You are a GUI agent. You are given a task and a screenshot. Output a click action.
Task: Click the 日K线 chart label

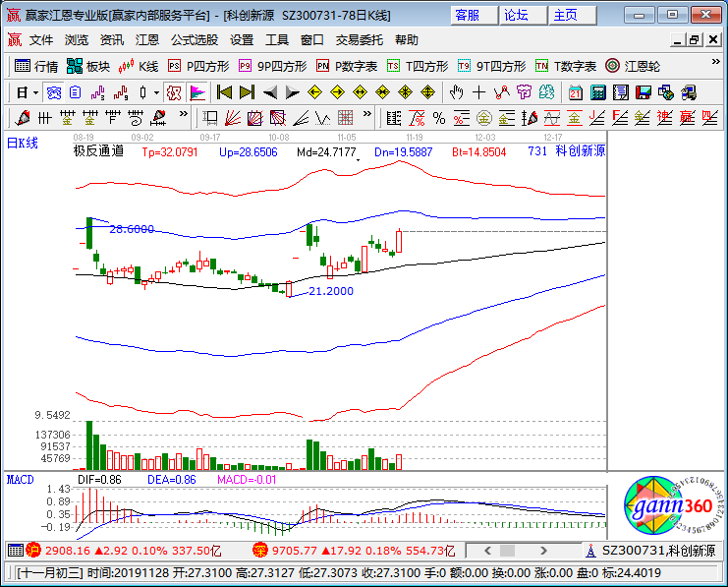22,144
